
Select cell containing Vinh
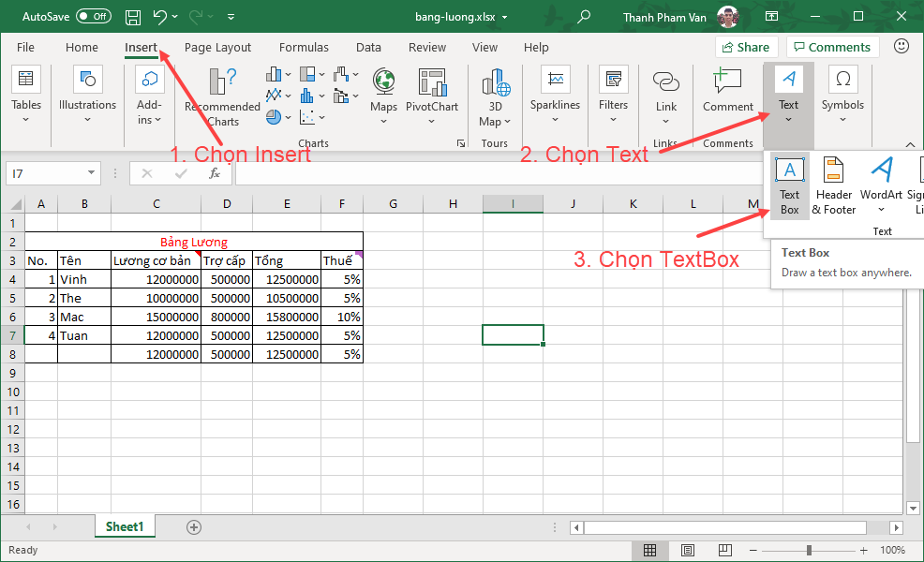coord(84,279)
